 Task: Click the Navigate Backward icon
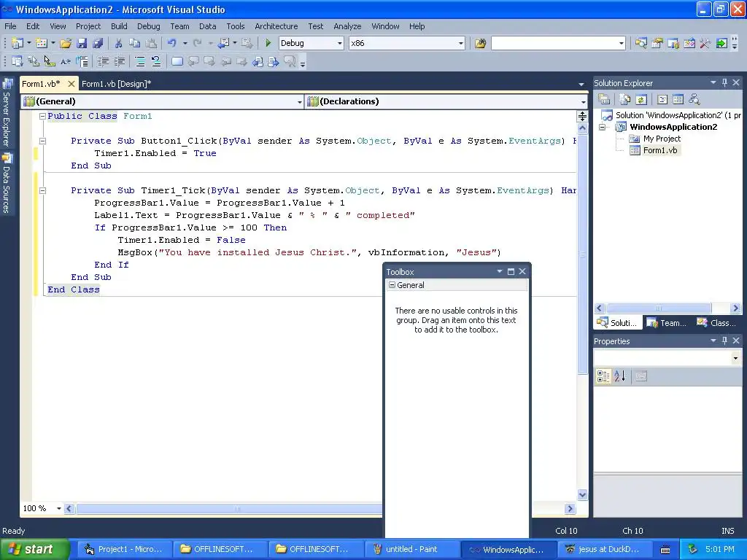(223, 43)
